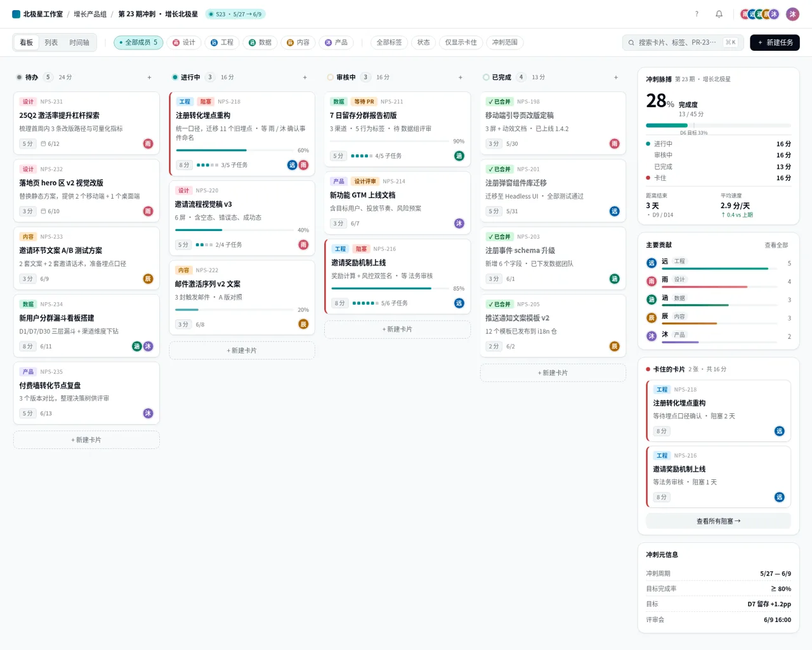Toggle the 工程 member filter chip
The image size is (812, 650).
[x=222, y=43]
